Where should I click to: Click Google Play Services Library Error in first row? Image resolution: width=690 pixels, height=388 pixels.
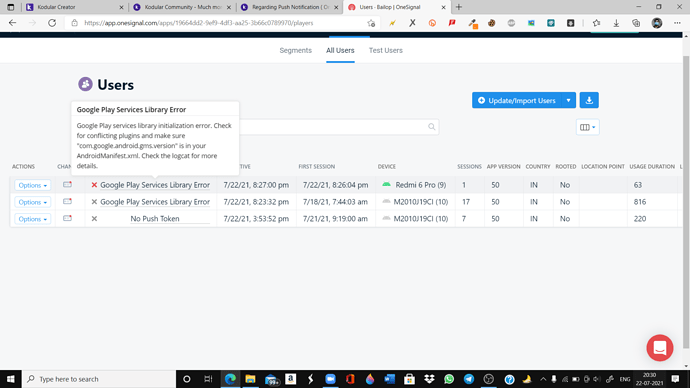coord(155,185)
